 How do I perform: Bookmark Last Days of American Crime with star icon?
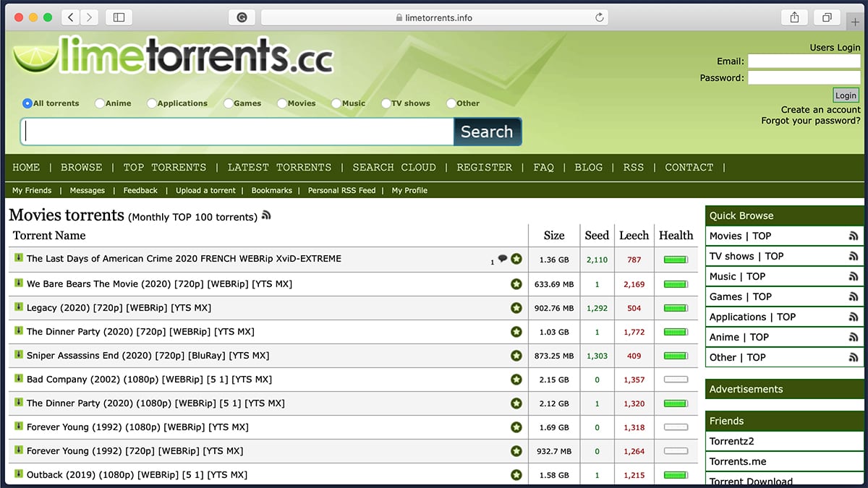pyautogui.click(x=516, y=259)
